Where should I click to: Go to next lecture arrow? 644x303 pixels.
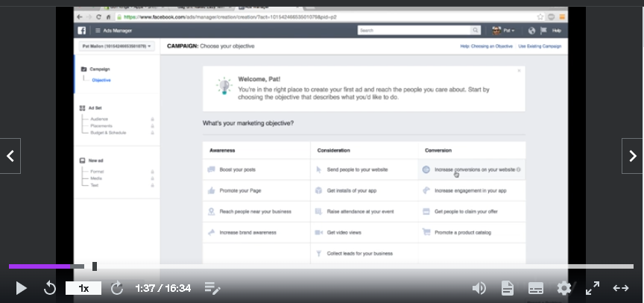tap(633, 156)
